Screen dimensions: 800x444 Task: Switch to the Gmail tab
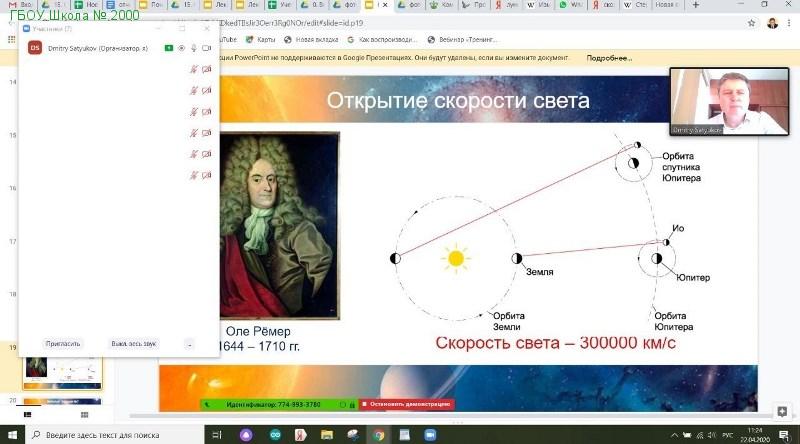tap(20, 5)
